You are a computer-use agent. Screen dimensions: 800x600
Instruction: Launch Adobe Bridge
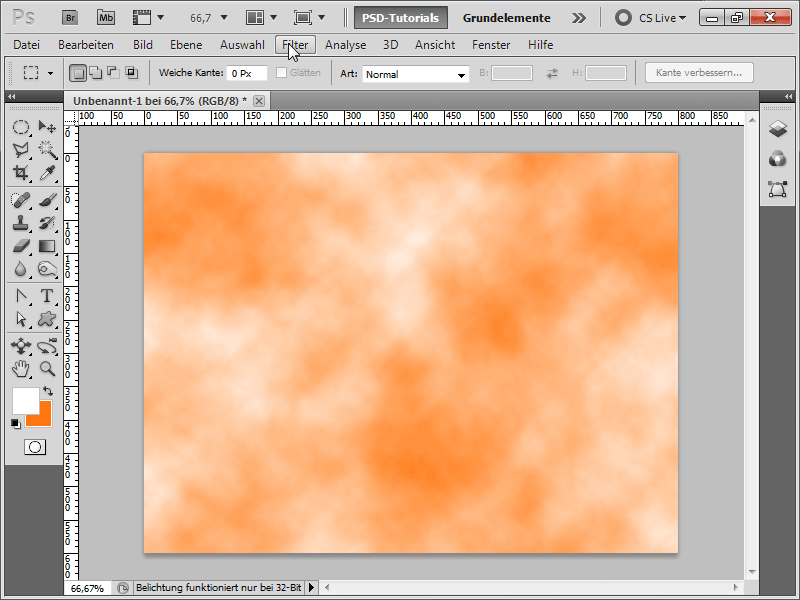point(70,18)
